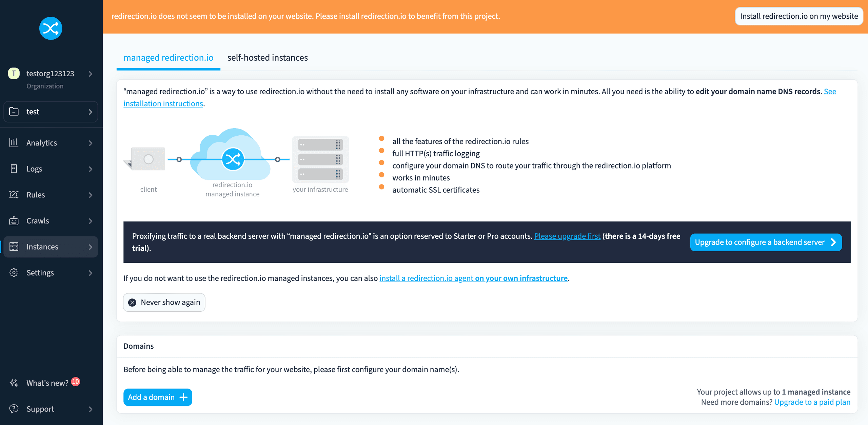Click the Analytics bar chart icon
This screenshot has height=425, width=868.
pos(14,142)
